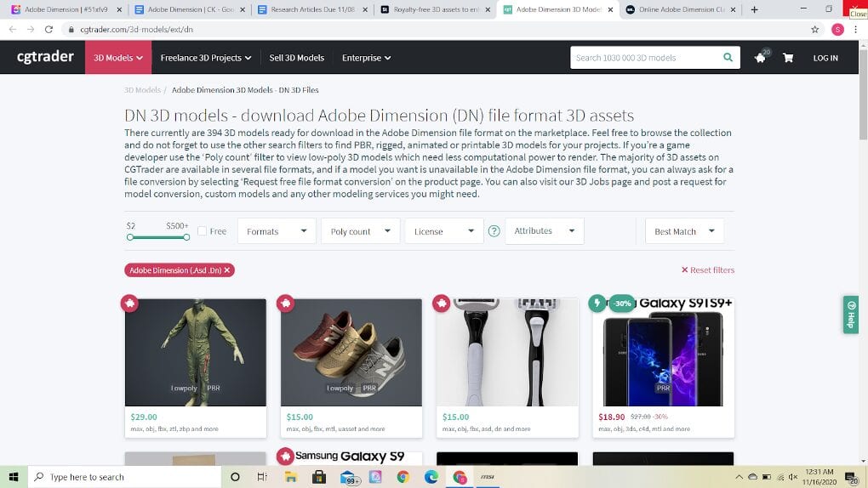Open Chrome's three-dot menu
Screen dimensions: 868x488
click(856, 29)
